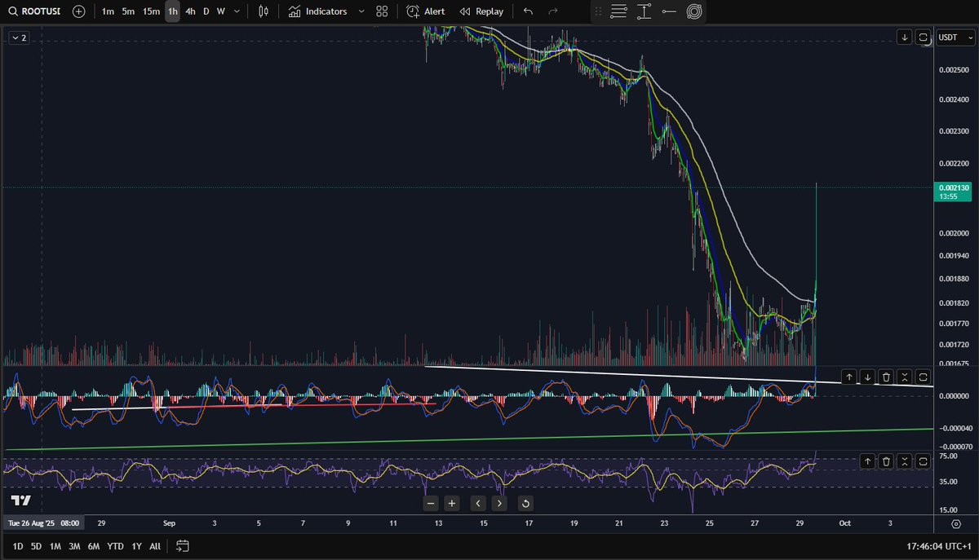The height and width of the screenshot is (560, 979).
Task: Shift chart right with arrow button
Action: (x=498, y=503)
